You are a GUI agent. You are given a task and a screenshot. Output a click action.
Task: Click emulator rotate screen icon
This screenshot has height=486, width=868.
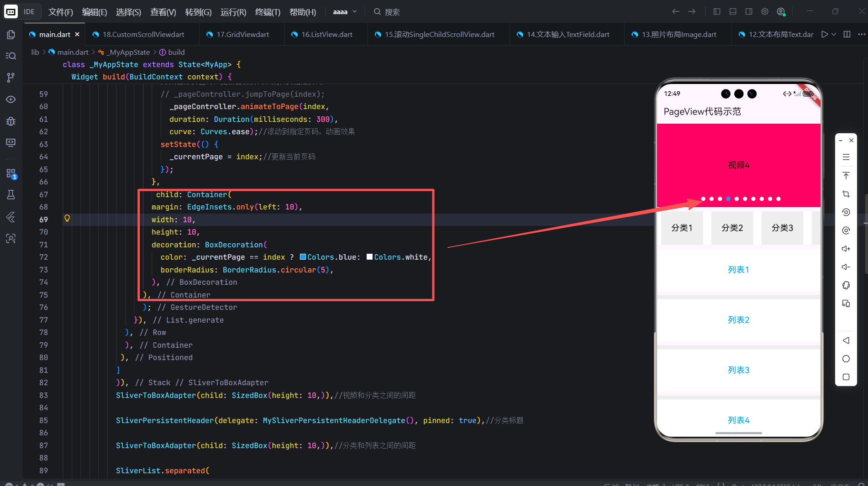pyautogui.click(x=846, y=285)
